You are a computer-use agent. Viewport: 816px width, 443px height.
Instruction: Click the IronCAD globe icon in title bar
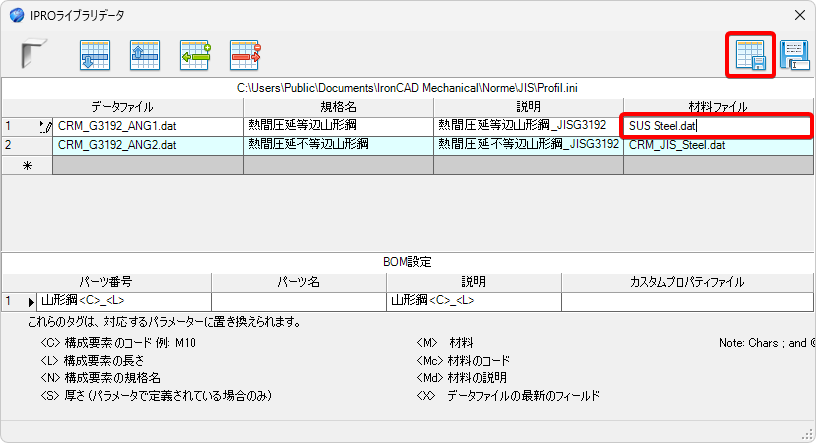pos(17,15)
